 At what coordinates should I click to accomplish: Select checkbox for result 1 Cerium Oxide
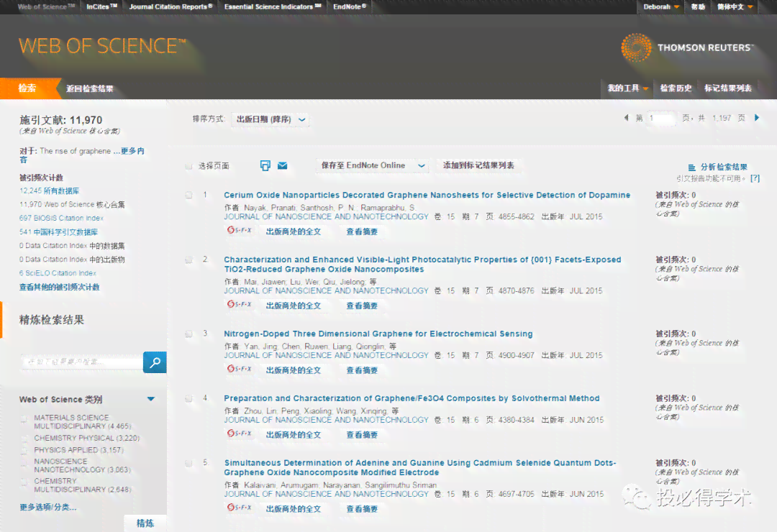pyautogui.click(x=188, y=195)
